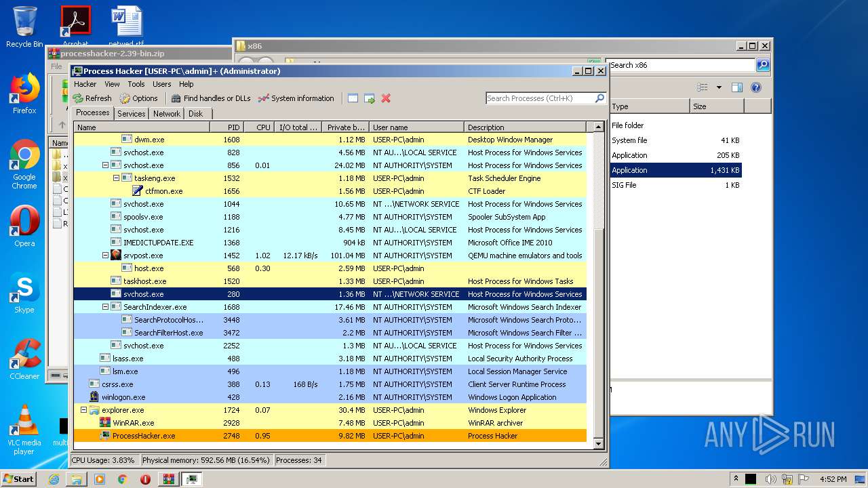This screenshot has width=868, height=488.
Task: Show hidden system tray icons
Action: tap(736, 479)
